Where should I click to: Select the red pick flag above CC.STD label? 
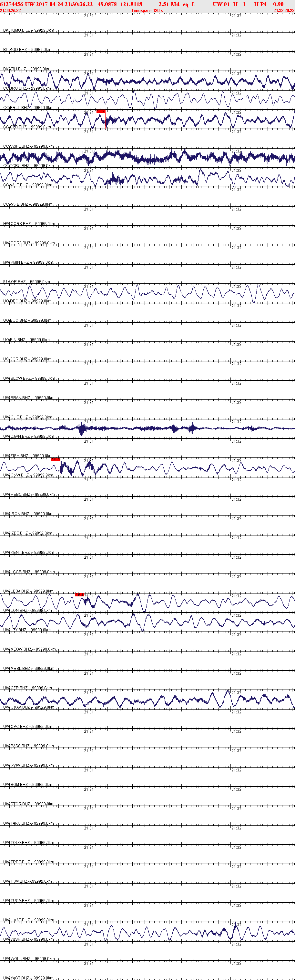click(101, 111)
